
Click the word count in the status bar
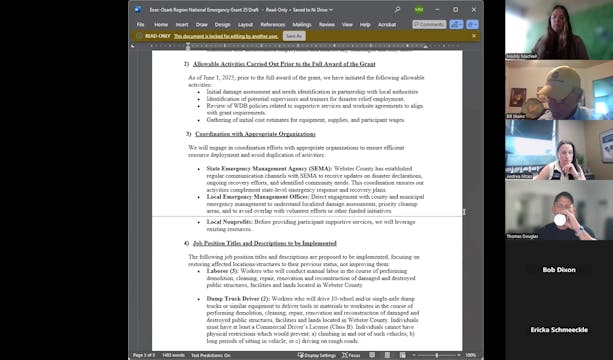pyautogui.click(x=173, y=355)
